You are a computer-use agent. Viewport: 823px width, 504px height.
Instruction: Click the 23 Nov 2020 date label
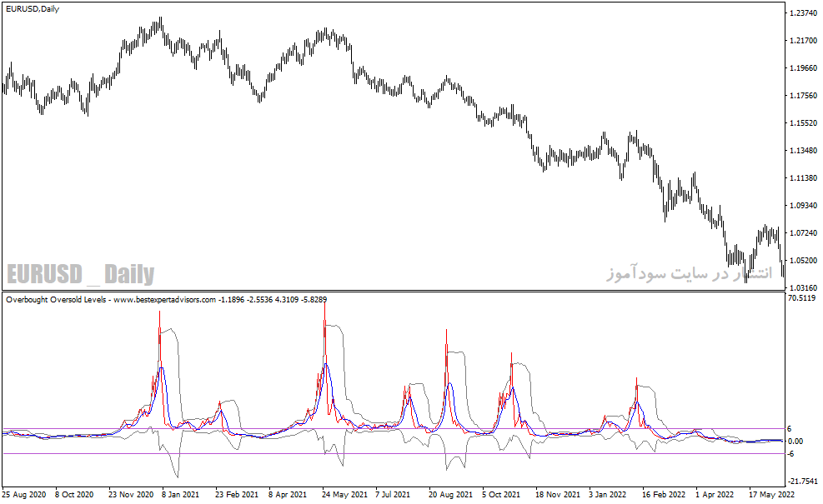click(131, 495)
